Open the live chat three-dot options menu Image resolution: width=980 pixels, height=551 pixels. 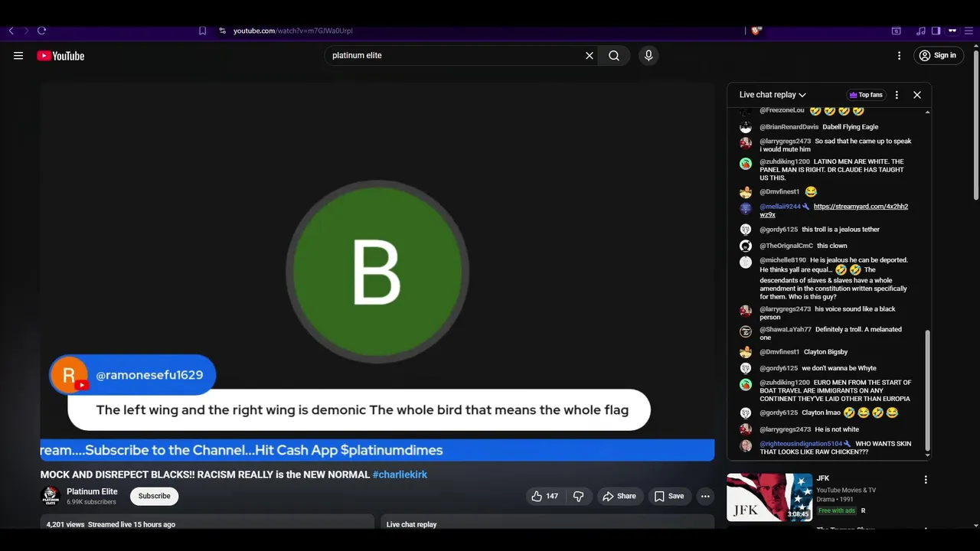(x=897, y=95)
